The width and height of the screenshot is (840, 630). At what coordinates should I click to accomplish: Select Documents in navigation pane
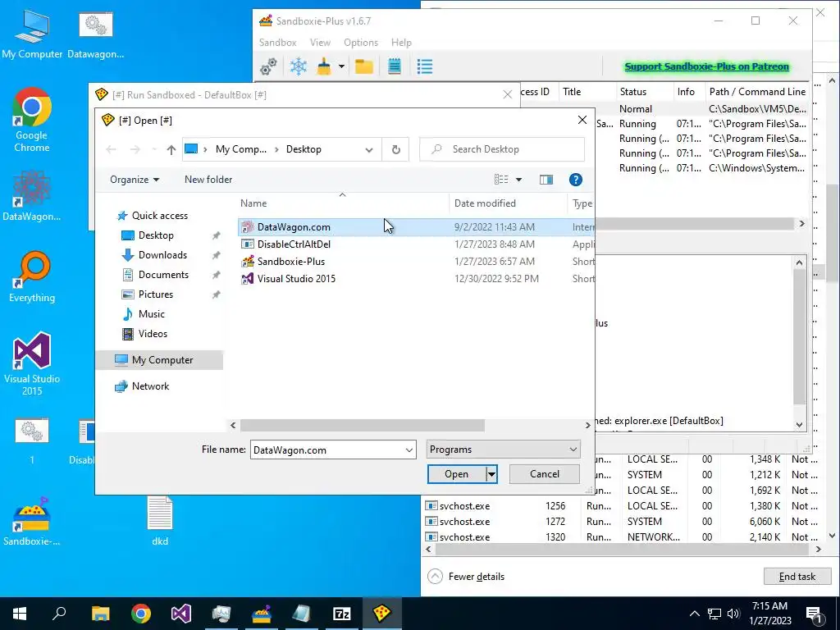[x=163, y=275]
